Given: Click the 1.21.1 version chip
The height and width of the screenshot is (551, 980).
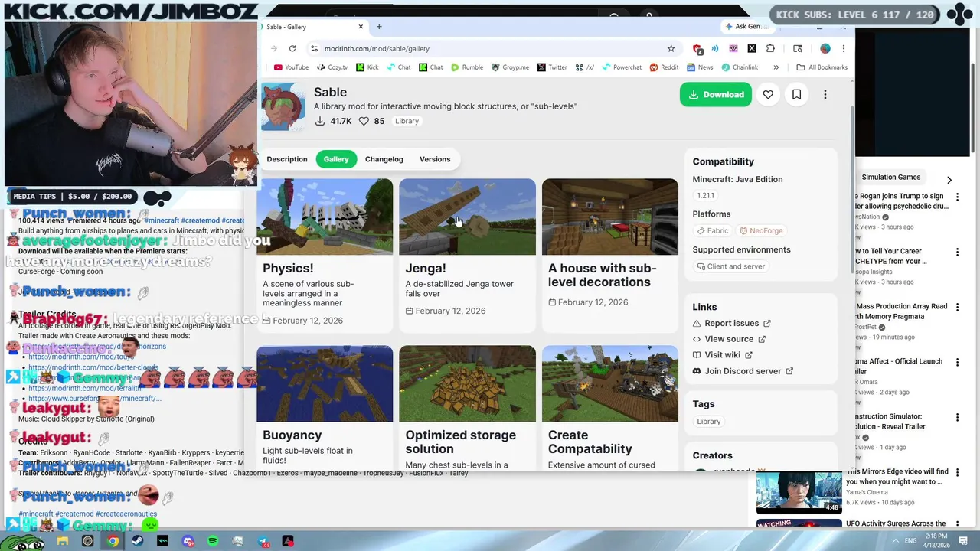Looking at the screenshot, I should coord(705,195).
